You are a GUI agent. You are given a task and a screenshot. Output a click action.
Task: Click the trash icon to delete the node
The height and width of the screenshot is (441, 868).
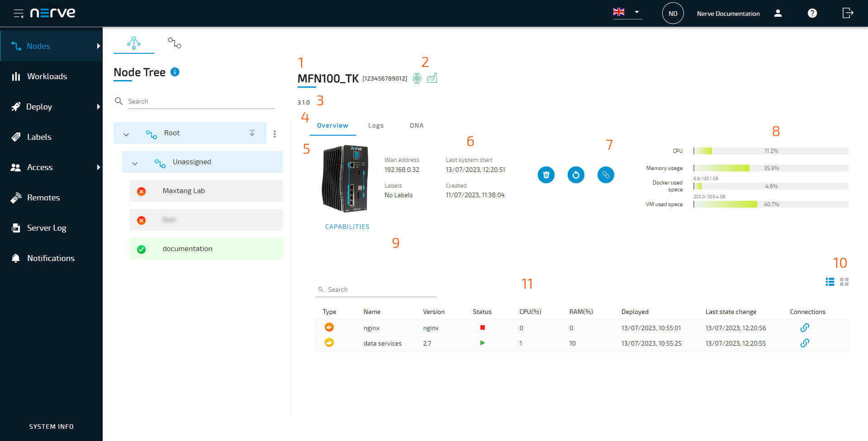546,175
